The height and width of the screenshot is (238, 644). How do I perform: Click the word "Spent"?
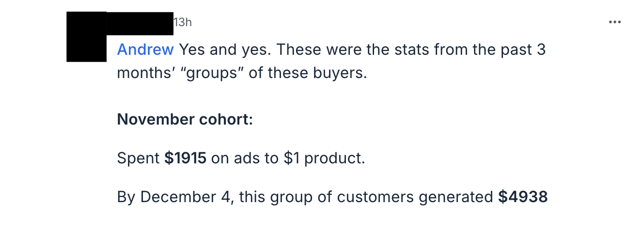tap(138, 158)
